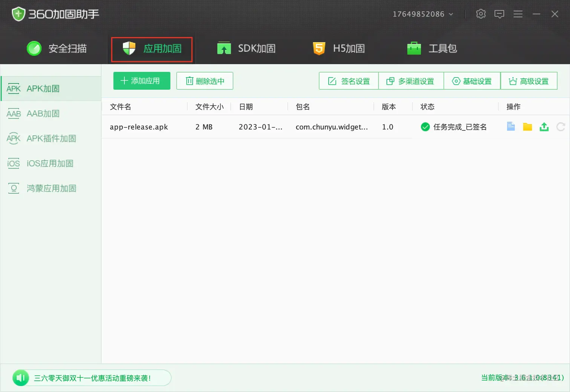The width and height of the screenshot is (570, 392).
Task: Switch to 应用加固 tab
Action: point(152,49)
